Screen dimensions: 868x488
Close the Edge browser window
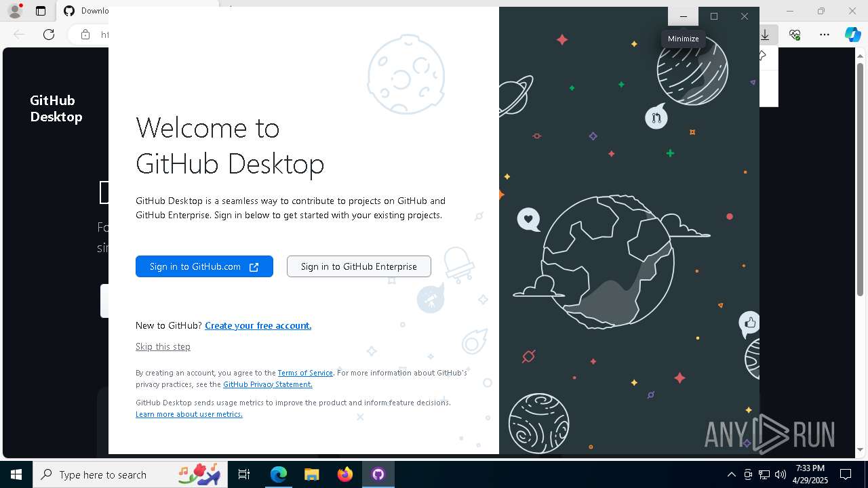[x=852, y=11]
